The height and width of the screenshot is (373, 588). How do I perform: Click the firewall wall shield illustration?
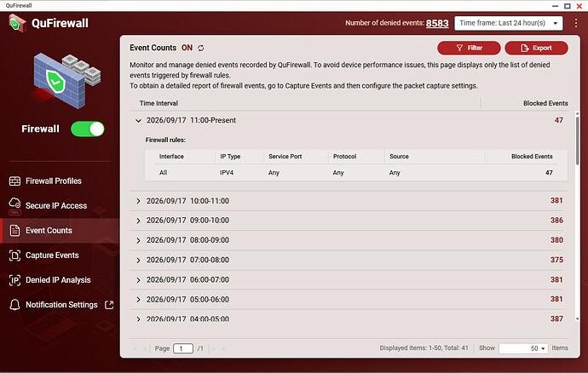67,81
